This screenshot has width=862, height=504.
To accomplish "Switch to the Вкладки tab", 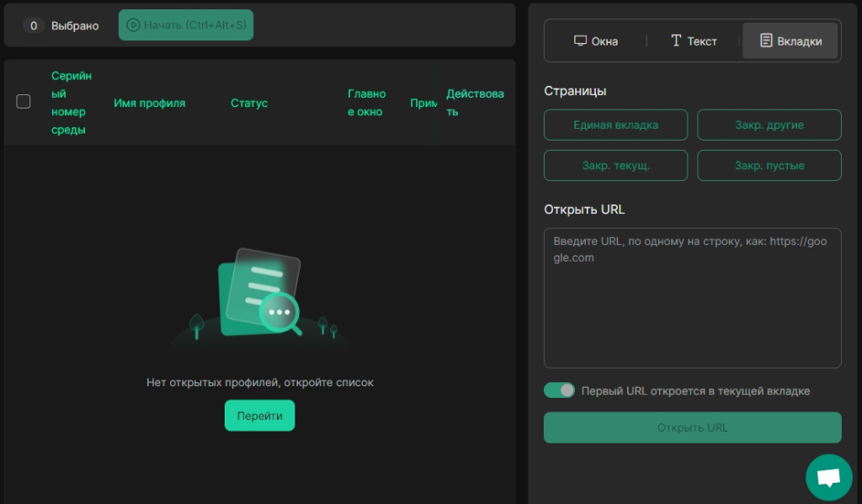I will (790, 40).
